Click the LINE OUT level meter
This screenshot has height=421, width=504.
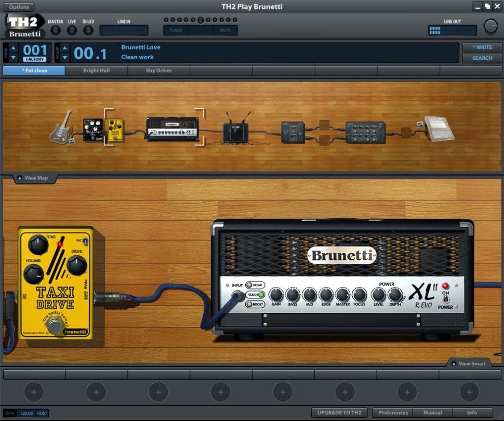pos(452,30)
